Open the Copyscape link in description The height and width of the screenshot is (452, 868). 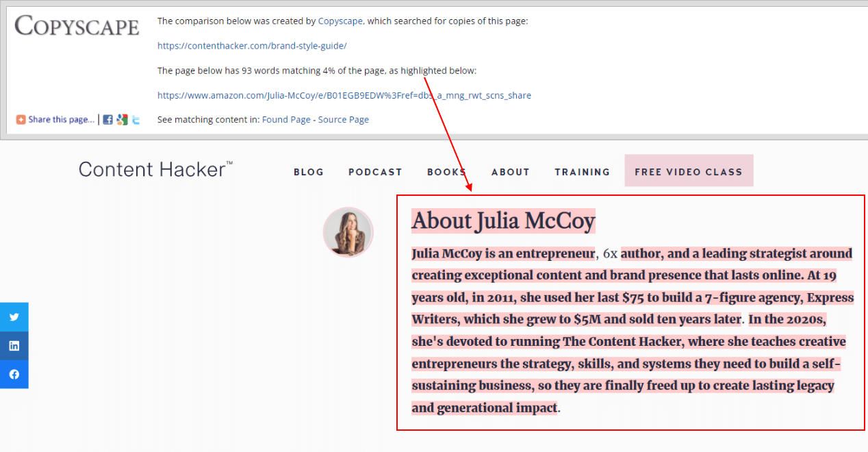(340, 21)
